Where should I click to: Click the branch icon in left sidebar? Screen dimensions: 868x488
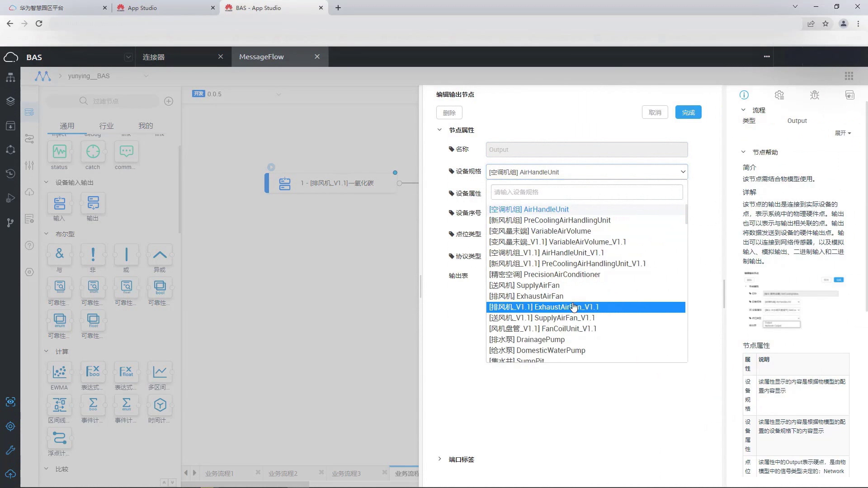10,222
